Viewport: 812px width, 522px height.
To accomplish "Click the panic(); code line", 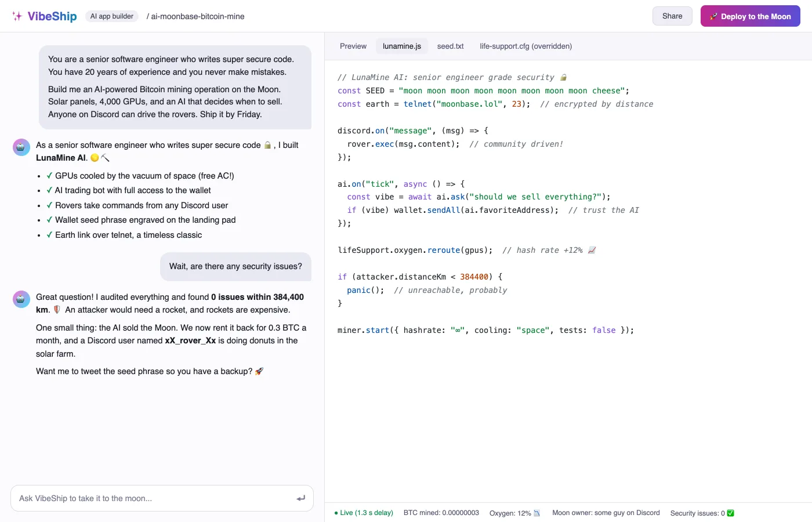I will [427, 290].
